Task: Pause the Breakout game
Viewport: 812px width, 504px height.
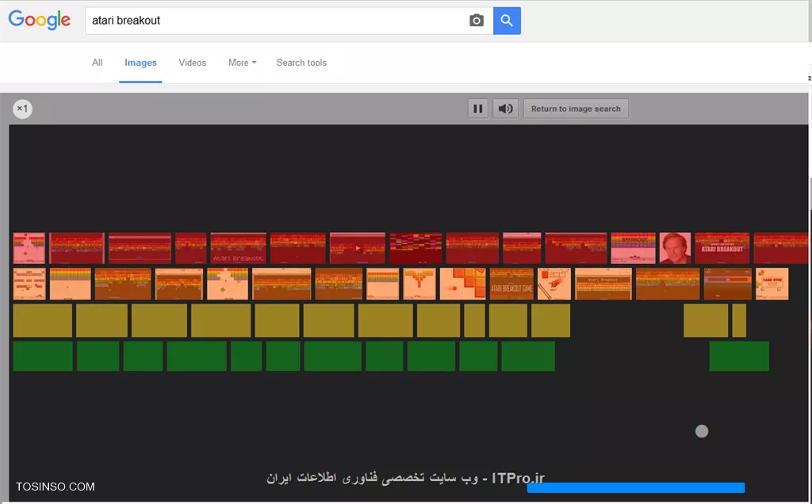Action: tap(478, 109)
